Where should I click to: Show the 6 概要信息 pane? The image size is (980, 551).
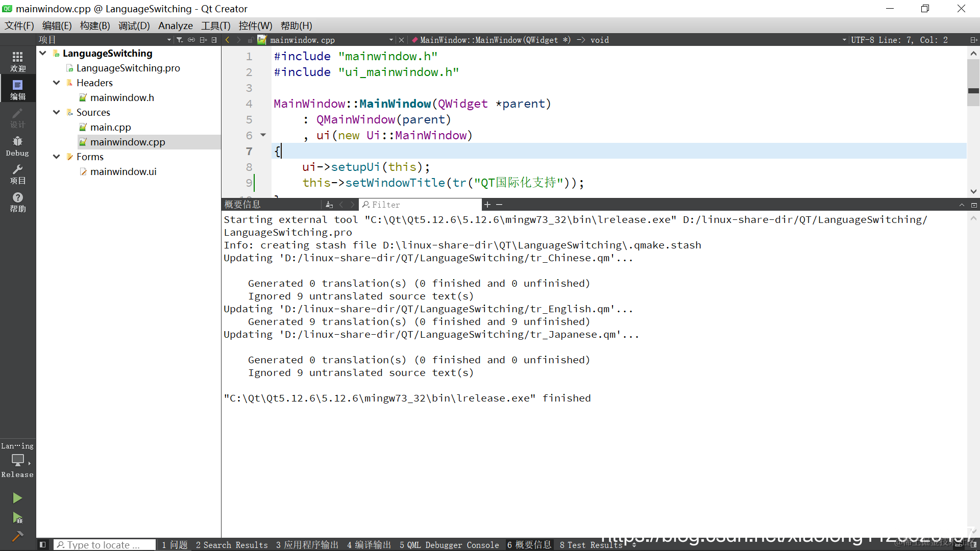[529, 545]
